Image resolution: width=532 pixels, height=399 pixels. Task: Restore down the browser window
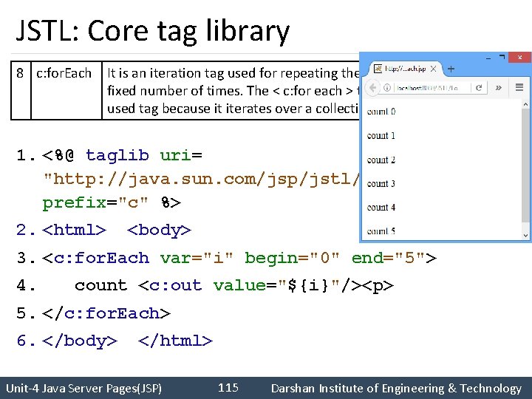pyautogui.click(x=502, y=58)
